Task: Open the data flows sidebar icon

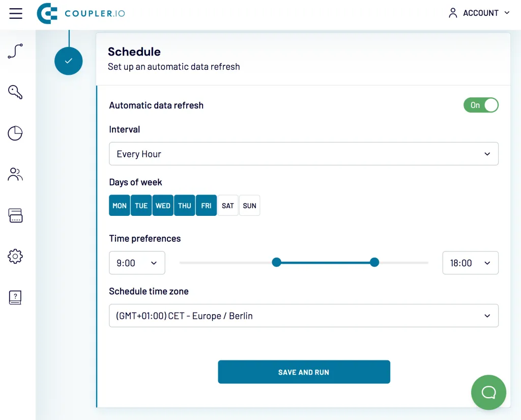Action: (x=15, y=51)
